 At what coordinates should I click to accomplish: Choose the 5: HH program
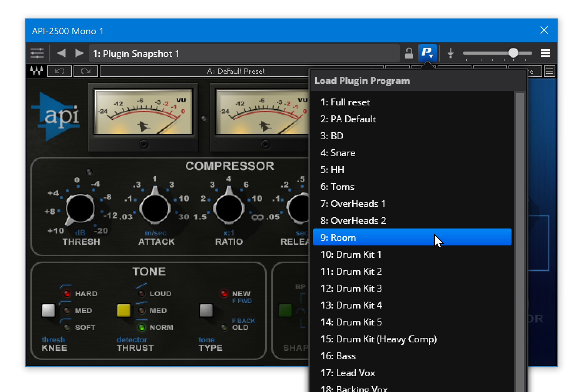412,170
